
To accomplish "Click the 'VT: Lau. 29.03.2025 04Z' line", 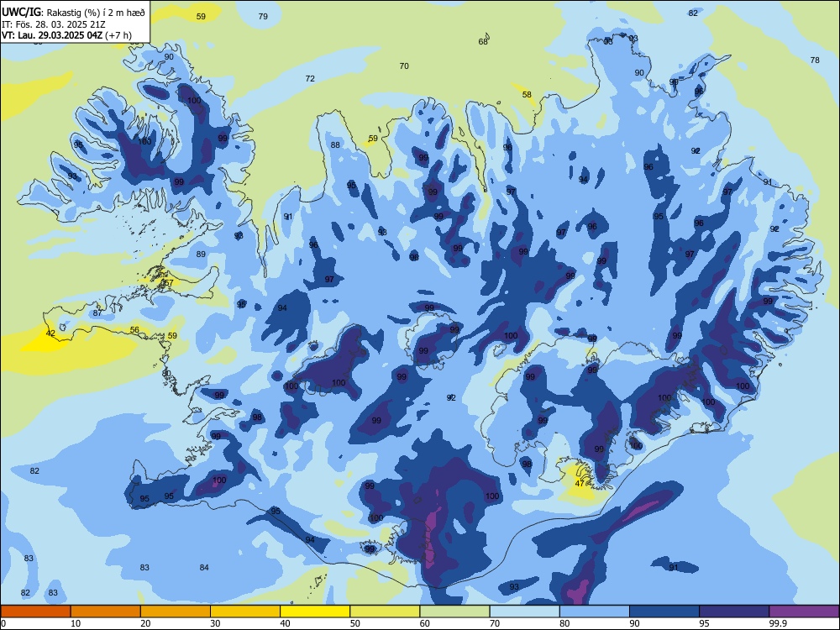I will click(66, 35).
